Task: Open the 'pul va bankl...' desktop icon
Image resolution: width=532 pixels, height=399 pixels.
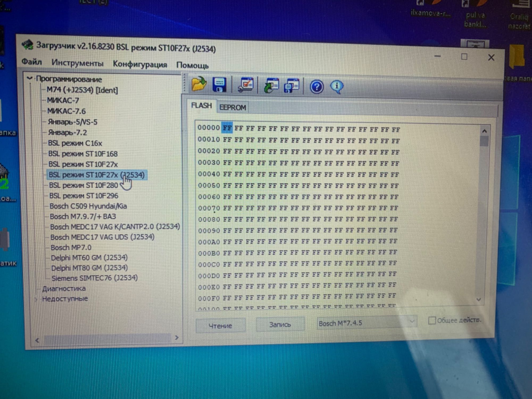Action: click(475, 14)
